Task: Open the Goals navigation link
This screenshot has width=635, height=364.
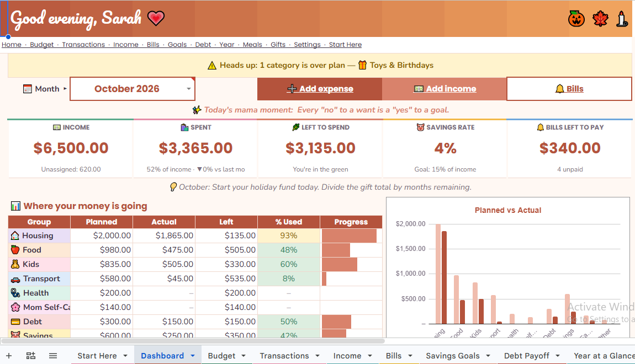Action: (x=177, y=45)
